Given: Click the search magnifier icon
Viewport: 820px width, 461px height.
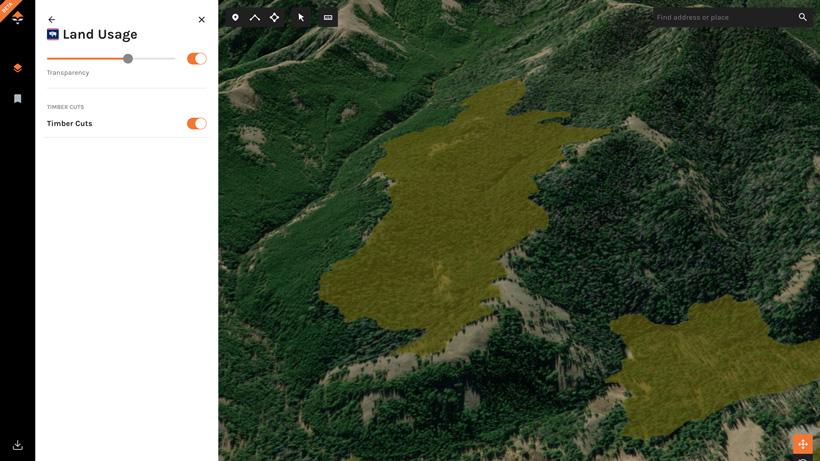Looking at the screenshot, I should pyautogui.click(x=802, y=17).
